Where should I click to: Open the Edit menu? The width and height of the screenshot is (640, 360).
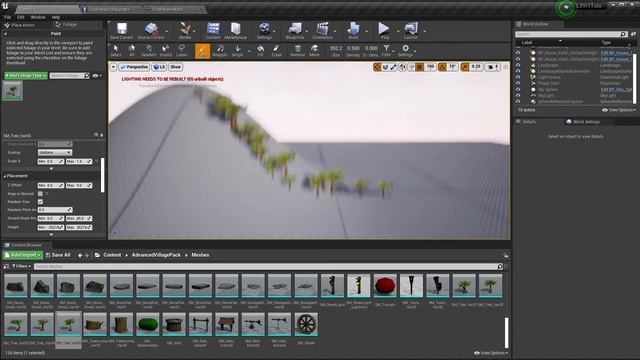20,17
